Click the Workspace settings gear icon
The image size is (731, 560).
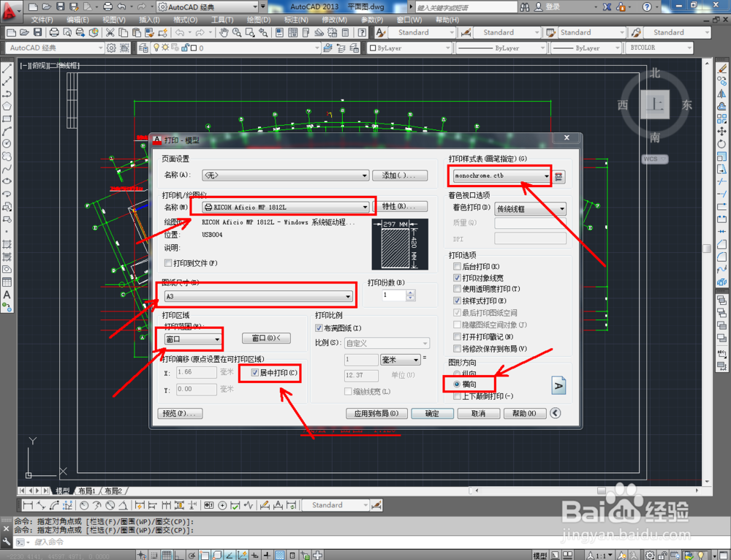pos(111,48)
